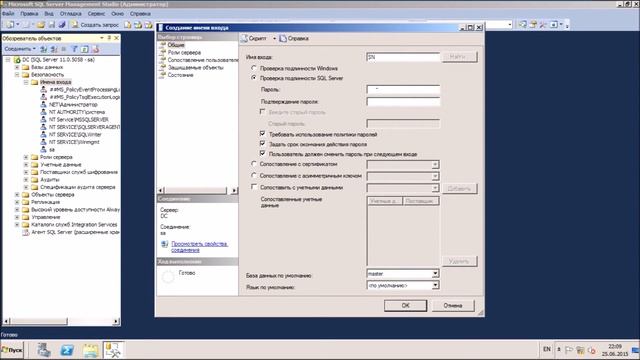Select NT Service\MSSQLSERVER login
640x360 pixels.
pos(78,120)
